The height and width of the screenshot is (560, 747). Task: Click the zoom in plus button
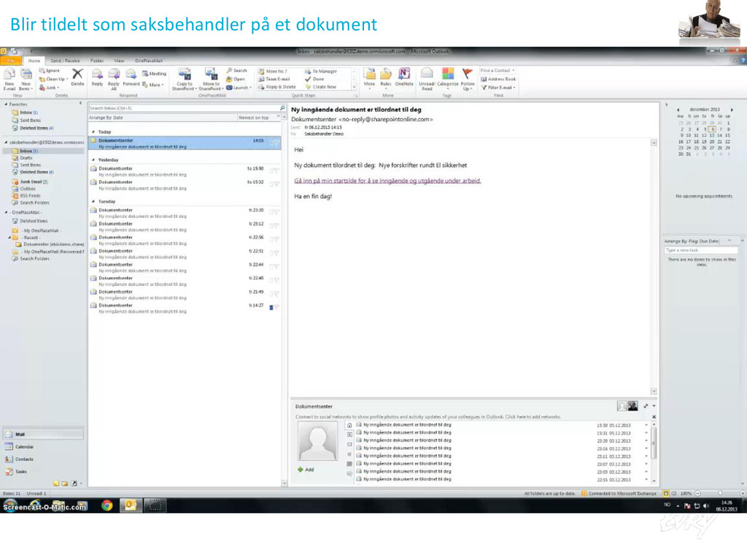coord(742,494)
